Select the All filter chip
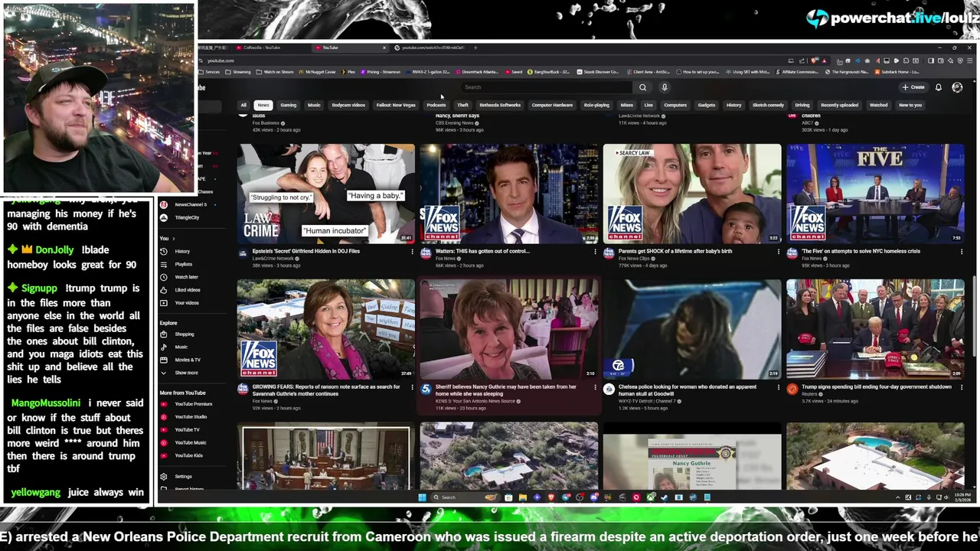Screen dimensions: 980x551 coord(243,105)
